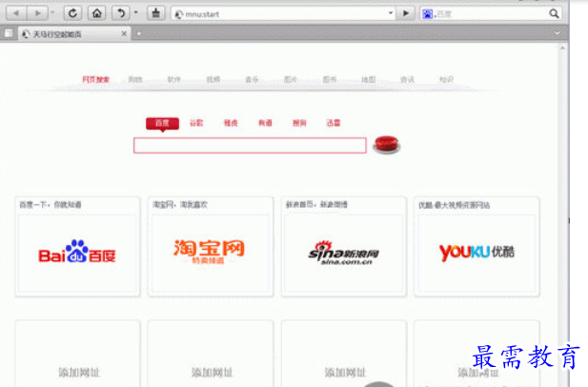Select the 图书 category
588x387 pixels.
[x=330, y=79]
